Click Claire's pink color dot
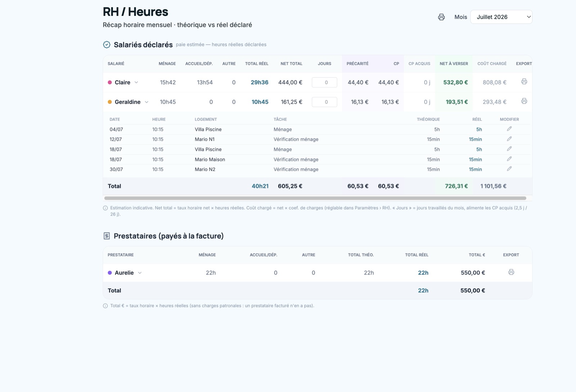 110,82
